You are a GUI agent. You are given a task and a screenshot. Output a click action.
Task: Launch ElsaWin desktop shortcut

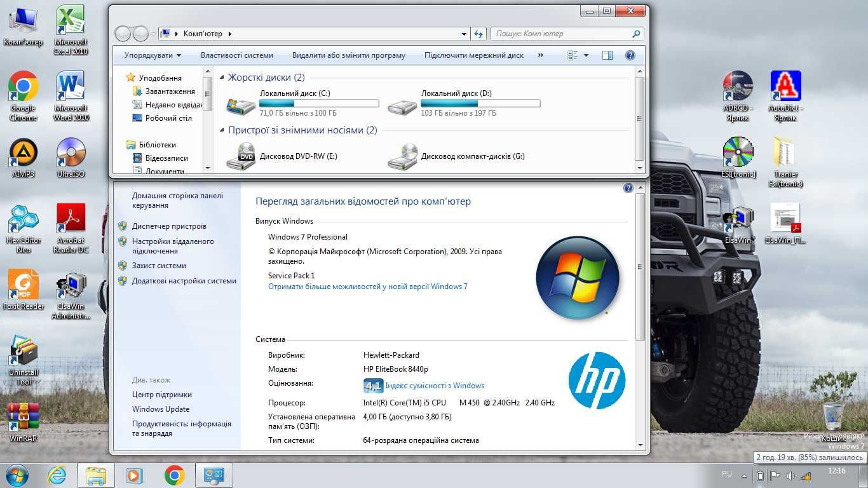pyautogui.click(x=738, y=224)
